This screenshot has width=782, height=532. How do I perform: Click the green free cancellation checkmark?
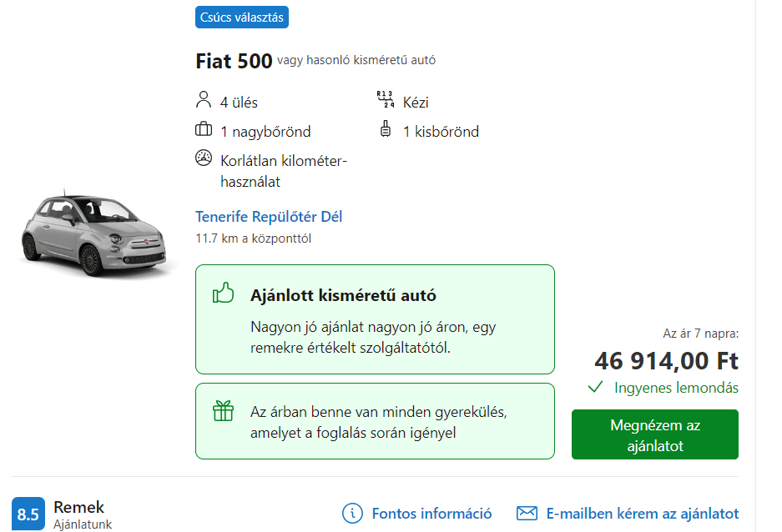coord(595,387)
